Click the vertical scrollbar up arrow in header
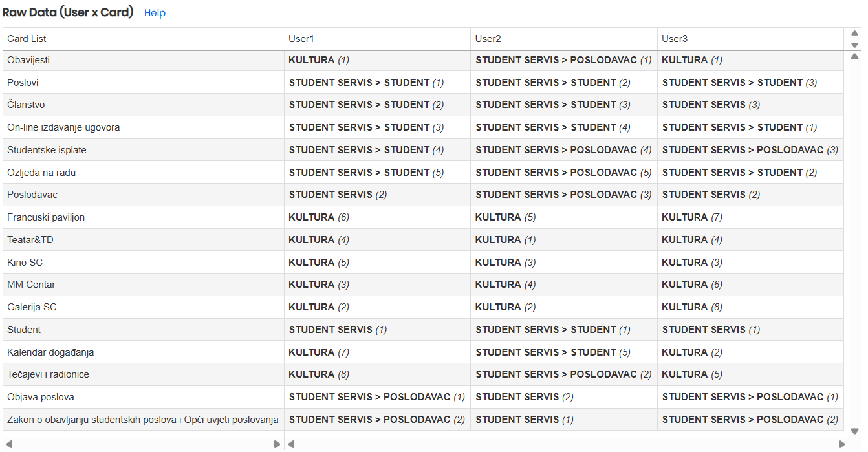Image resolution: width=868 pixels, height=452 pixels. (854, 34)
